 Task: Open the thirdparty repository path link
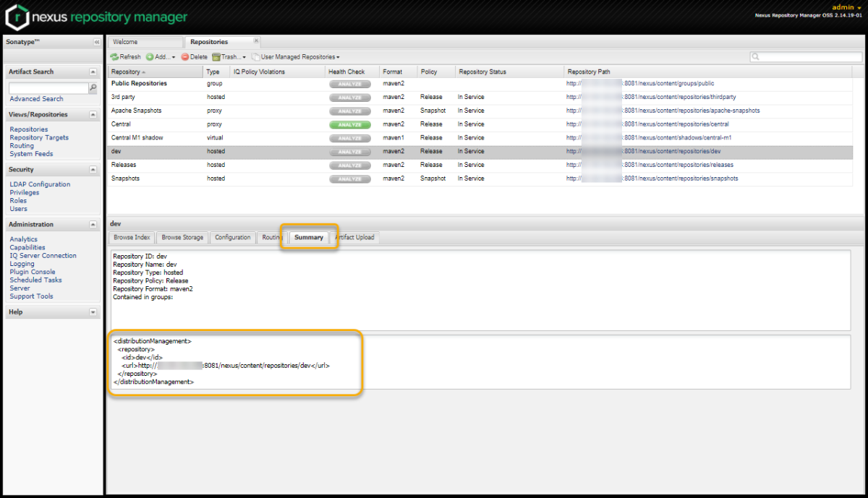(x=652, y=97)
